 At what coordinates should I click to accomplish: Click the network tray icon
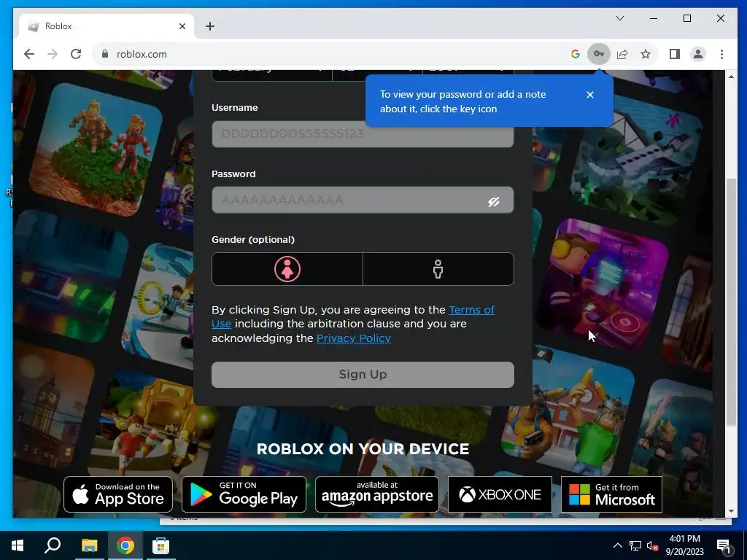coord(635,545)
